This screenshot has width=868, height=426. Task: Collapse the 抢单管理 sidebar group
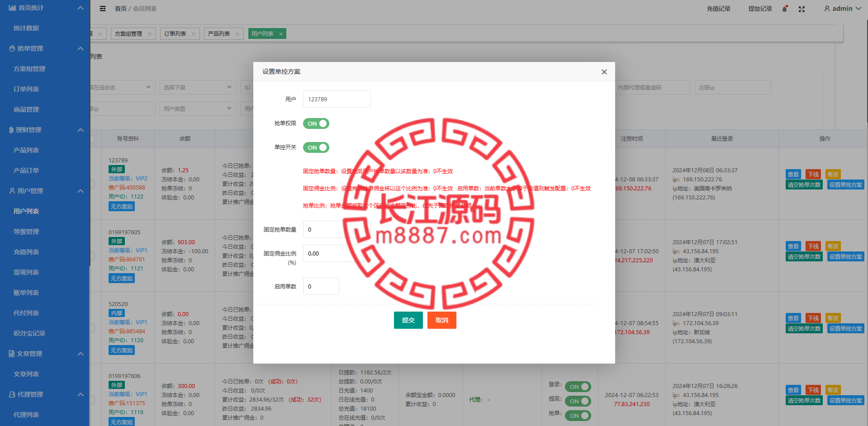(x=81, y=48)
